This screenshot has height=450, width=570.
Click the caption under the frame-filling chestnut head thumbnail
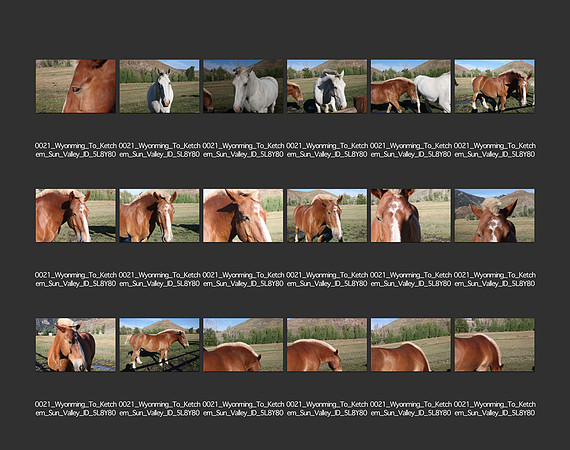[x=243, y=279]
